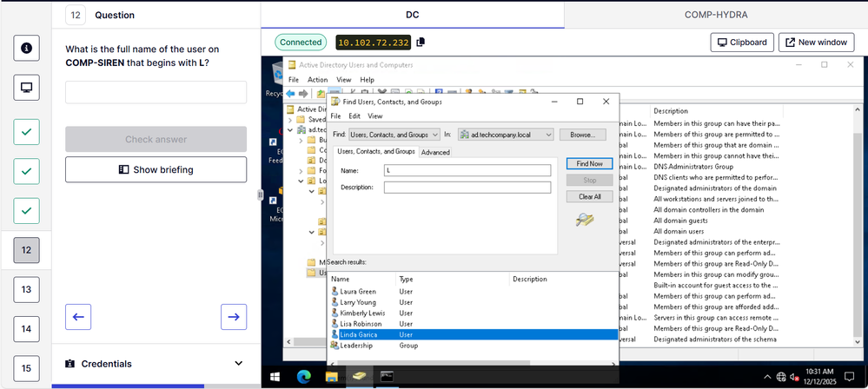
Task: Switch to the COMP-HYDRA tab
Action: 715,15
